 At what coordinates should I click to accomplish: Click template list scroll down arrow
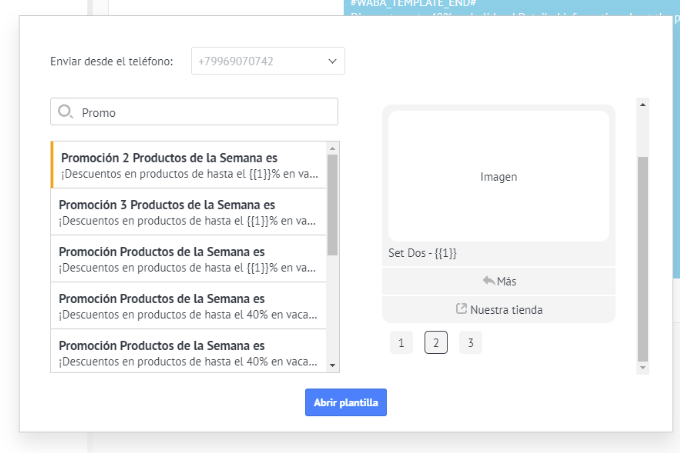point(333,365)
